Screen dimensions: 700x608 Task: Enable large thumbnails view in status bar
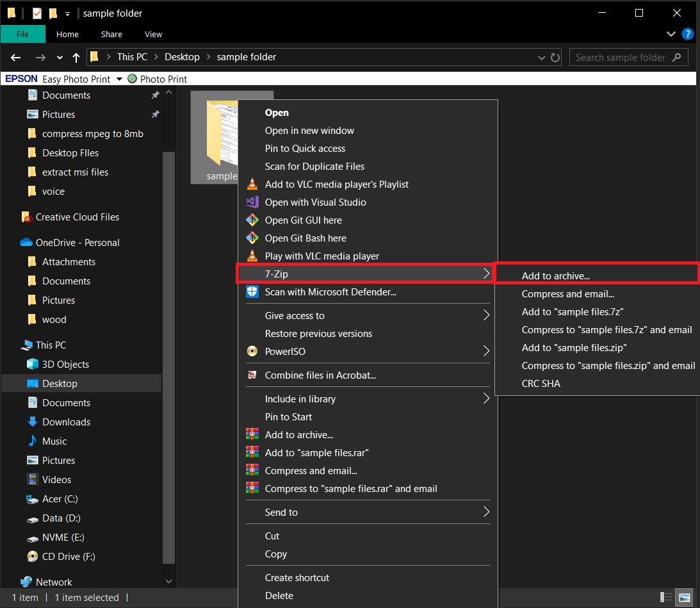click(685, 596)
